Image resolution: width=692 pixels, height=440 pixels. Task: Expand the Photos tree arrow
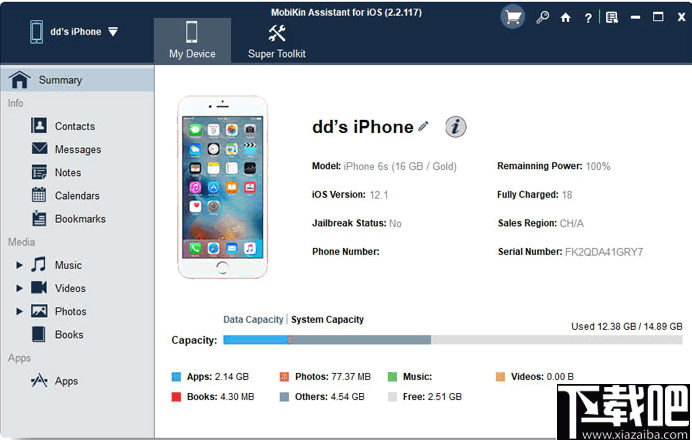pos(19,312)
